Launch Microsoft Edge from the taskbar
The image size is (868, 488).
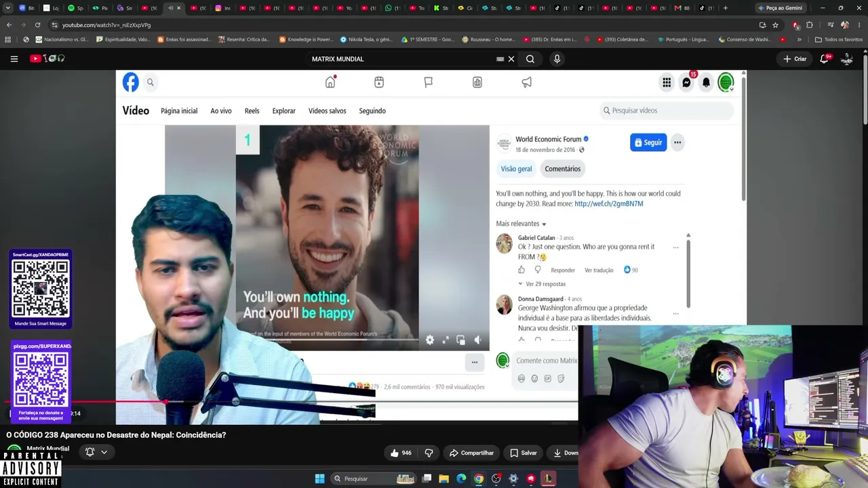[461, 479]
